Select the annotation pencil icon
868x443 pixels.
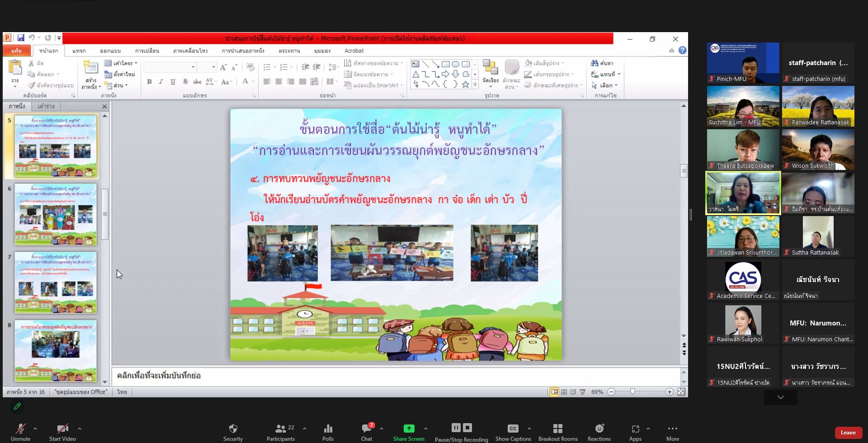coord(17,406)
